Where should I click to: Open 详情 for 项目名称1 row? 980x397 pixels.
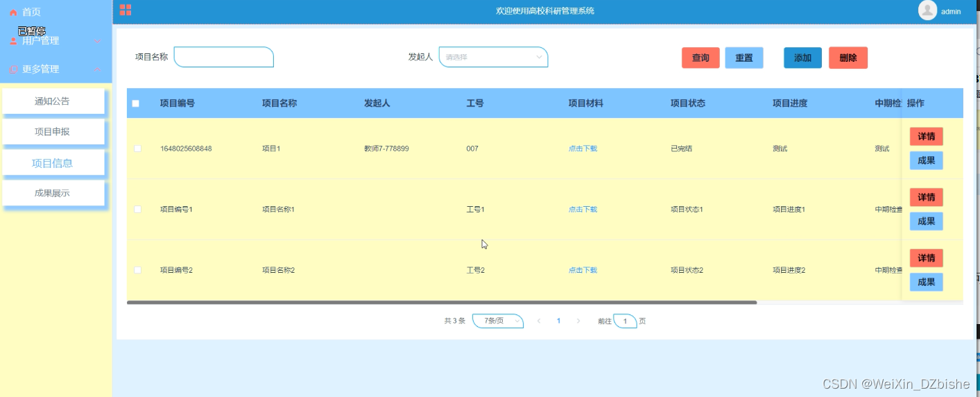click(x=927, y=197)
